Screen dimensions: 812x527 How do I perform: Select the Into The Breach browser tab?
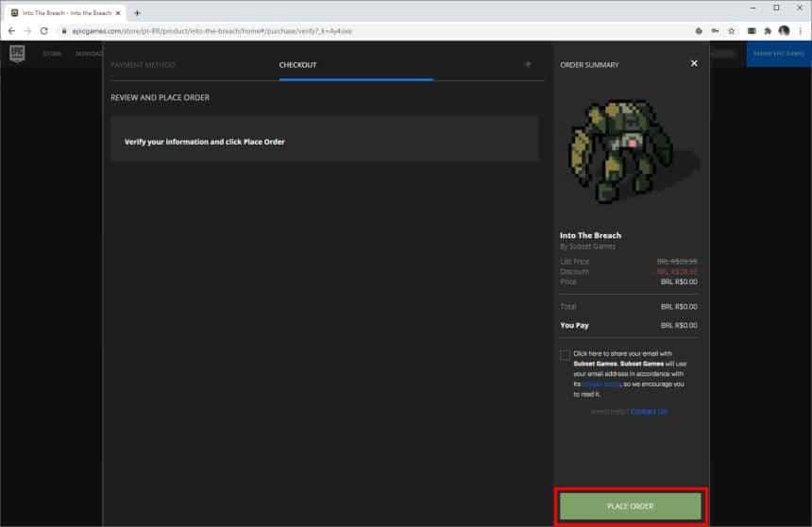tap(65, 13)
